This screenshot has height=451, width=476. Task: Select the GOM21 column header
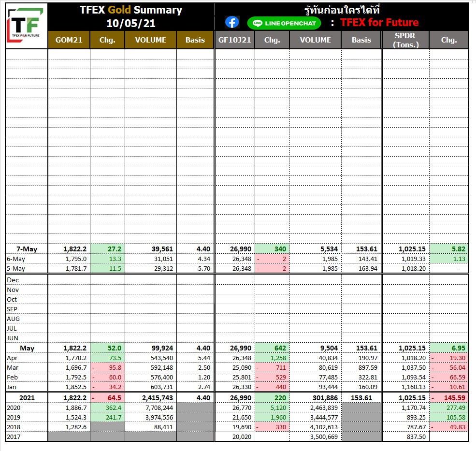click(69, 40)
